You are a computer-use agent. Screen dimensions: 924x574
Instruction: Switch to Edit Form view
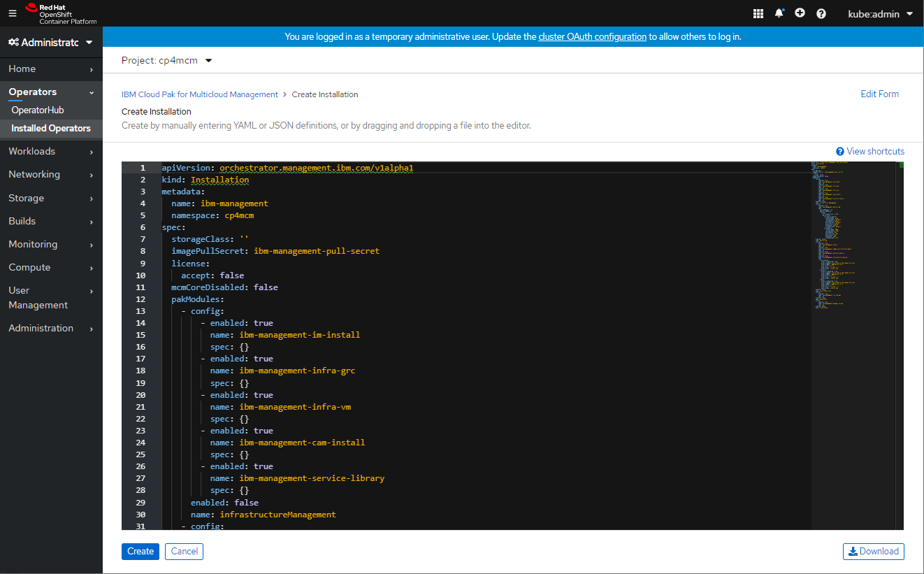pyautogui.click(x=879, y=94)
